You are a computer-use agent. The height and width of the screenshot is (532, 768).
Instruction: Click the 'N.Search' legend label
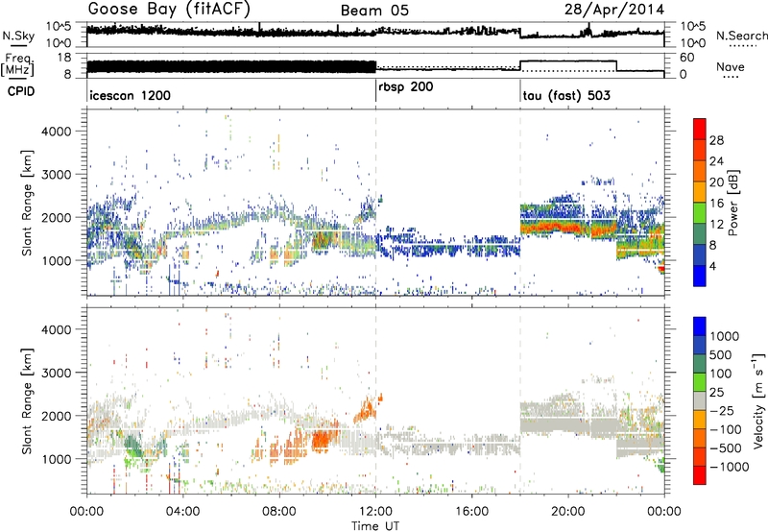[x=741, y=36]
